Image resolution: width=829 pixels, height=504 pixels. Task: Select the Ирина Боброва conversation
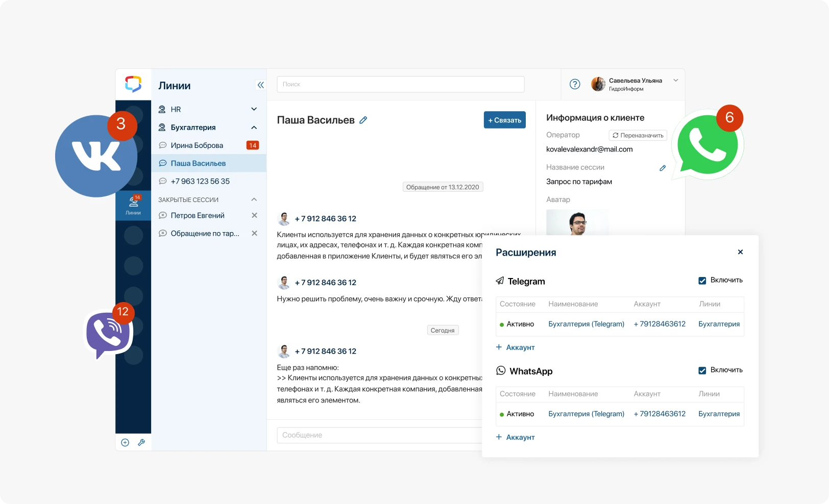click(x=197, y=145)
